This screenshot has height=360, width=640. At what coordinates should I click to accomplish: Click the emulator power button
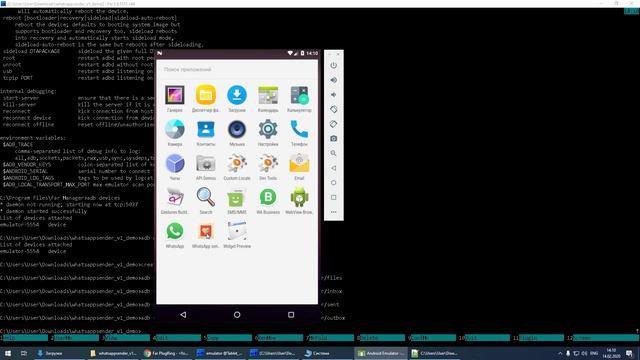click(333, 65)
